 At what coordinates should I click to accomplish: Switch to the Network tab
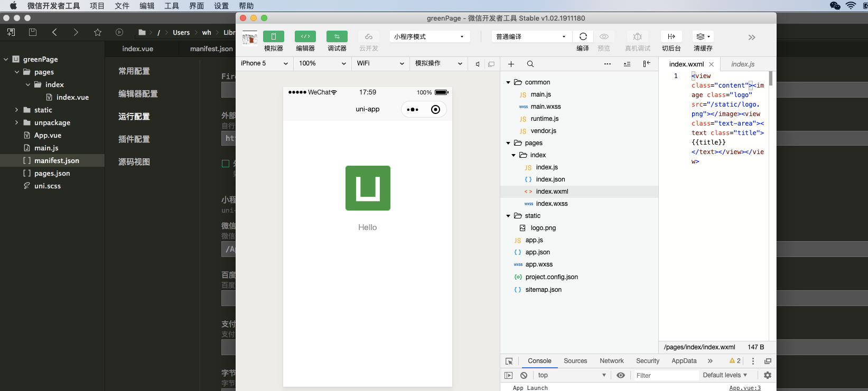[x=612, y=361]
